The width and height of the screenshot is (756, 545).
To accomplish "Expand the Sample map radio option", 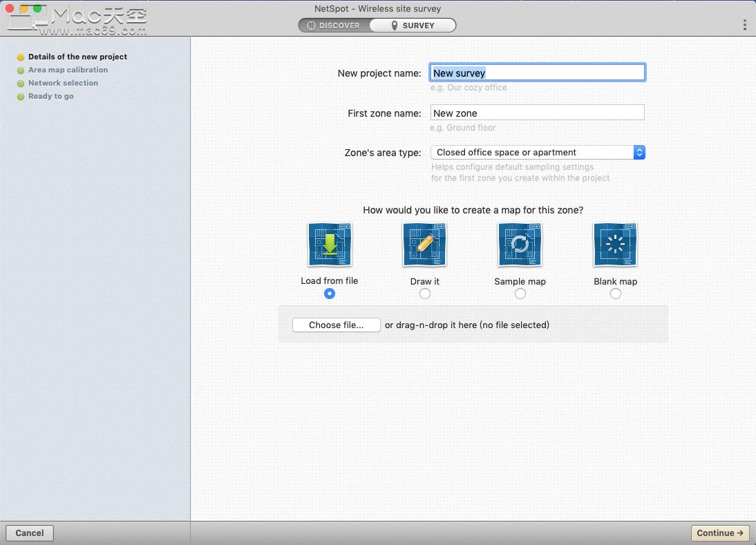I will pos(520,294).
